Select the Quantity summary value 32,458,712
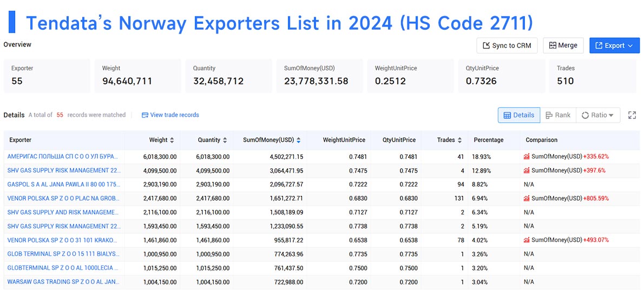The width and height of the screenshot is (644, 291). [x=218, y=81]
